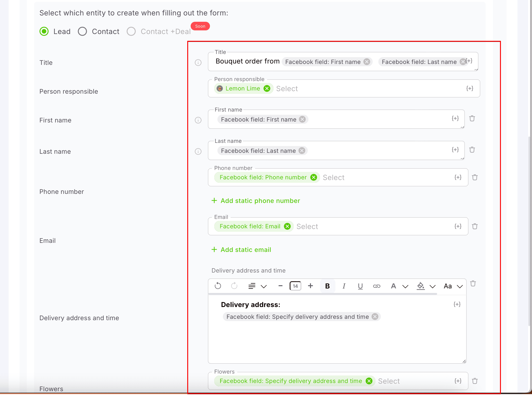Delete the Delivery address and time field
Viewport: 532px width, 395px height.
[473, 284]
